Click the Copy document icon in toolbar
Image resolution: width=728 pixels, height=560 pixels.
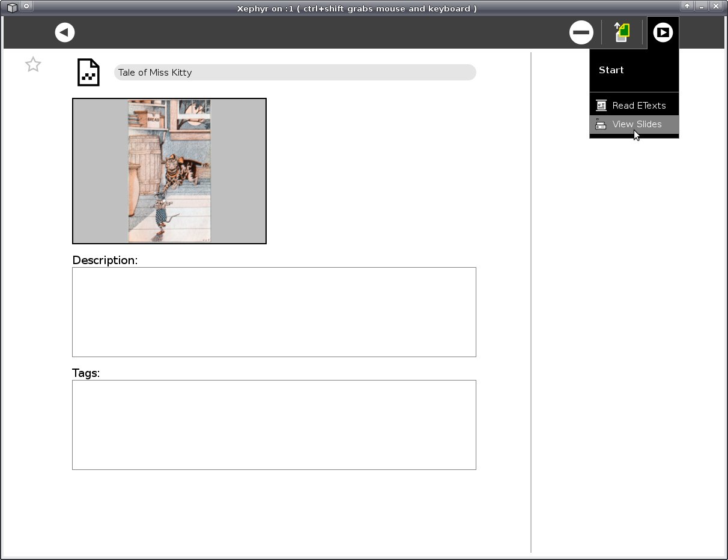click(622, 32)
